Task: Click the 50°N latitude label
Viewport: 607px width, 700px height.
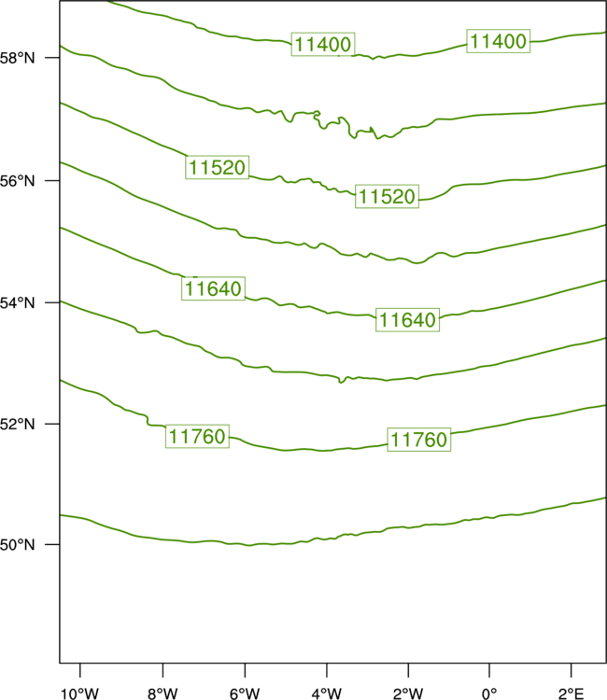Action: click(17, 545)
